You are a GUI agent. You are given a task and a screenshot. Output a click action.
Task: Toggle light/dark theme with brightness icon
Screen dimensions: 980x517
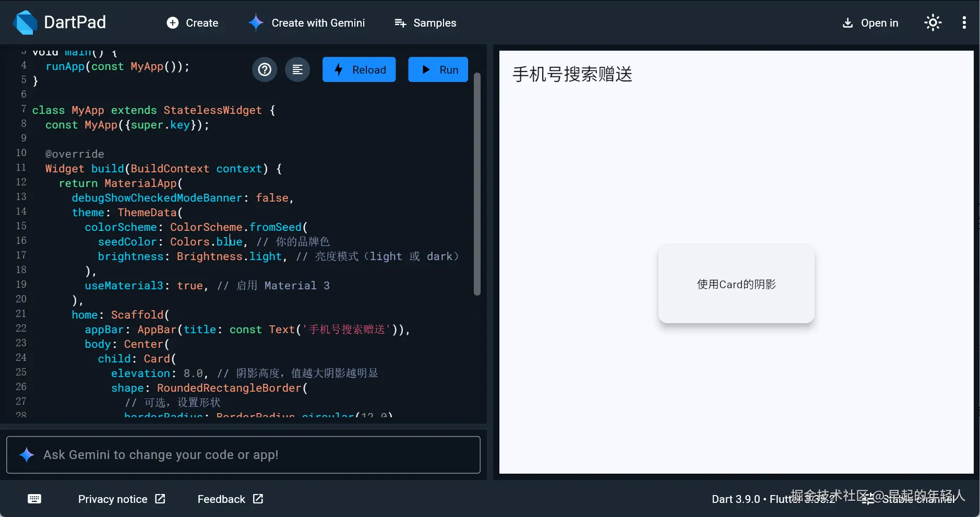(x=933, y=22)
